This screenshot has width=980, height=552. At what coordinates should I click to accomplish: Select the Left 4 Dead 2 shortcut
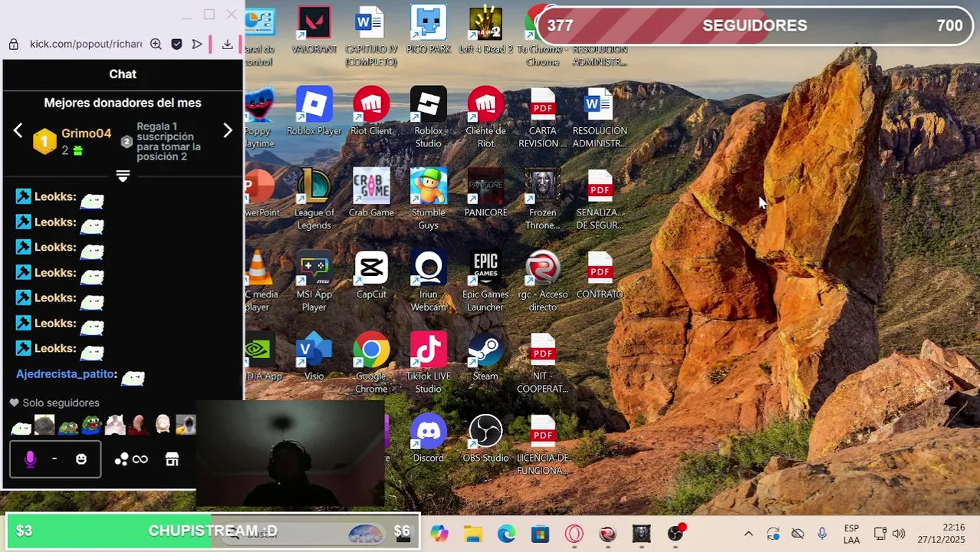click(485, 31)
